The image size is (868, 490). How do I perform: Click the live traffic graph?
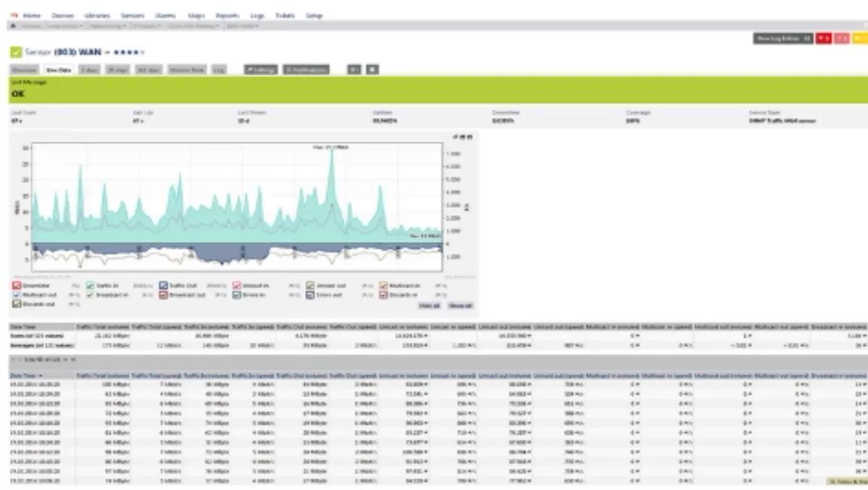(x=237, y=207)
